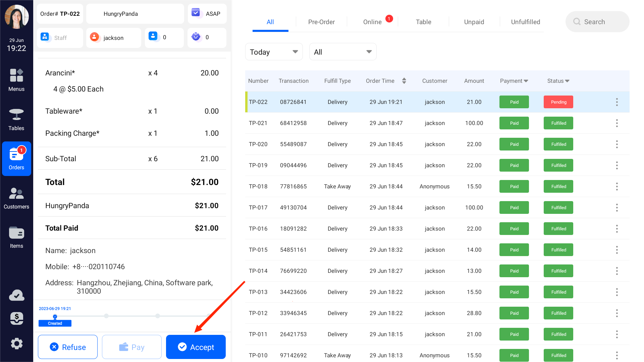Click the cloud sync status icon
The height and width of the screenshot is (362, 644).
pyautogui.click(x=16, y=295)
